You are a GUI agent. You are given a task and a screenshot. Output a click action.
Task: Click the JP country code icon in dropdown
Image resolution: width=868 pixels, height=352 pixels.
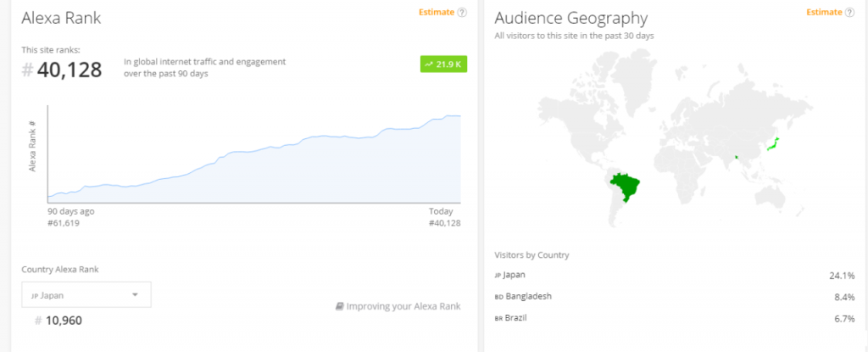pyautogui.click(x=35, y=296)
